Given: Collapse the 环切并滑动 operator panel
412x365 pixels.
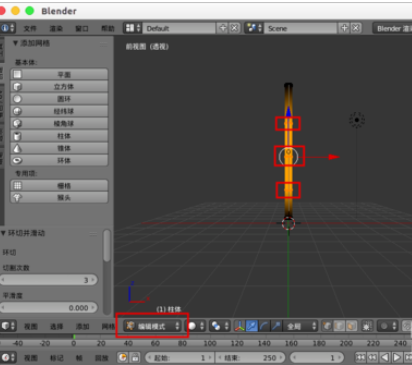Looking at the screenshot, I should [x=3, y=233].
